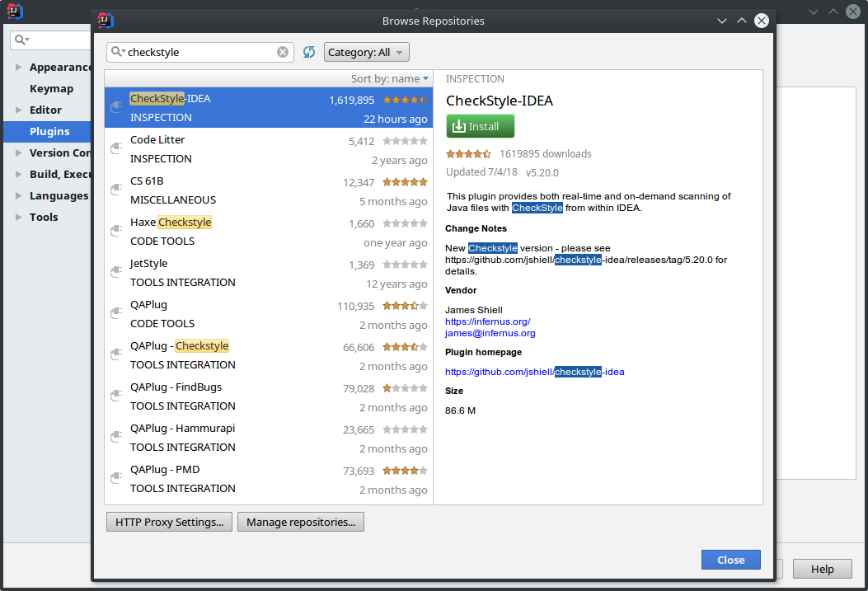Click the star rating of CS 61B

pyautogui.click(x=406, y=182)
